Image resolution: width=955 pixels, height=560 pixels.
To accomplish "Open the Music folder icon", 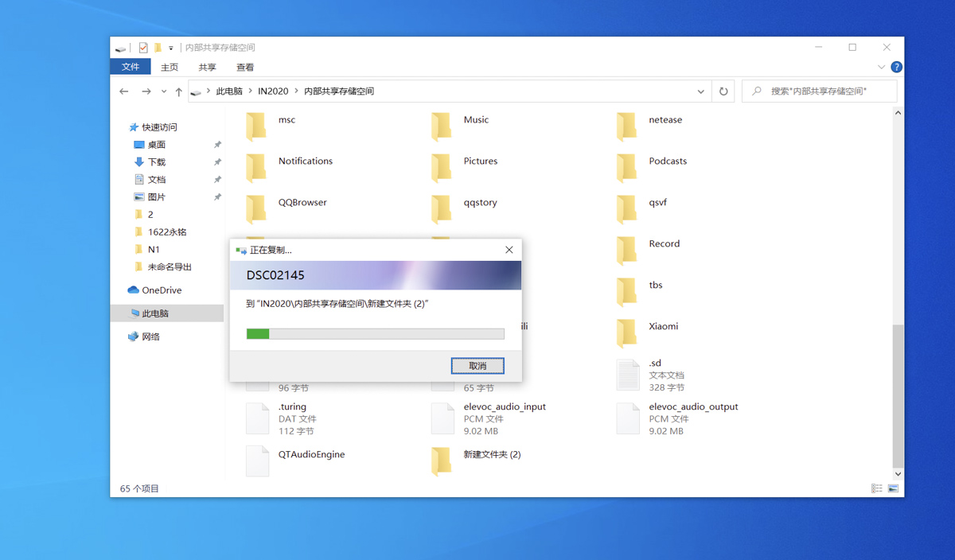I will click(442, 126).
